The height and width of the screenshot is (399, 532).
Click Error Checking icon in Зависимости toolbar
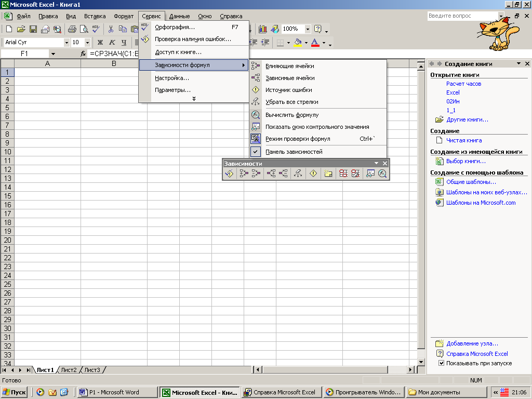229,174
